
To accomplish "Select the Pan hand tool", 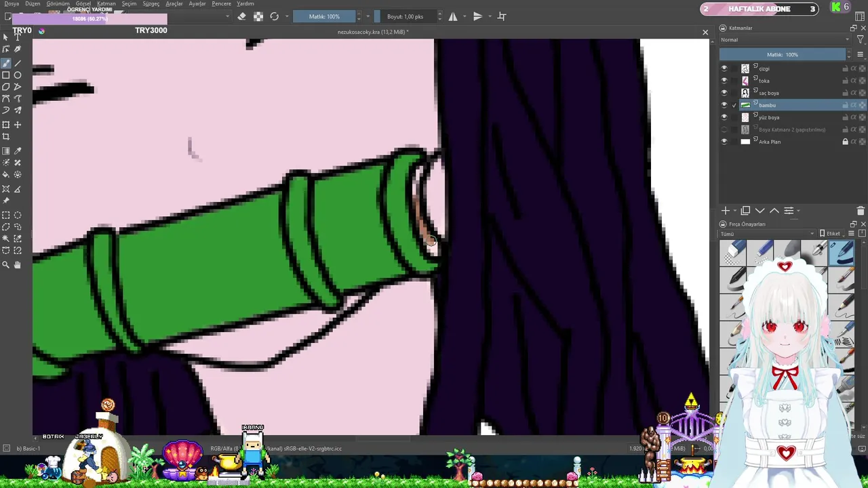I will tap(18, 265).
